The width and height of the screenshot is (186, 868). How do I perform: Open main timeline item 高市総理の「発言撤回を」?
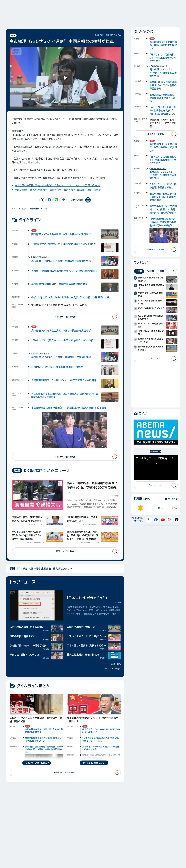(59, 284)
